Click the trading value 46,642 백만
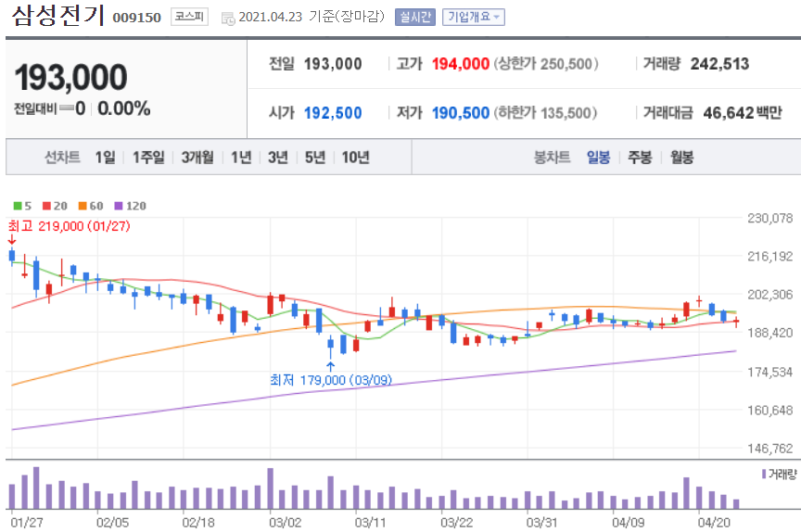The height and width of the screenshot is (532, 801). pyautogui.click(x=743, y=113)
